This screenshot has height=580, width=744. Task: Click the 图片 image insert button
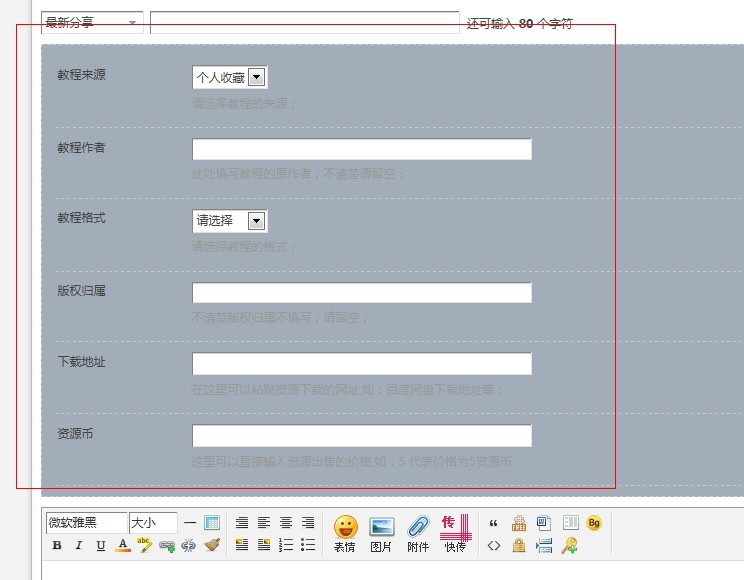[381, 533]
